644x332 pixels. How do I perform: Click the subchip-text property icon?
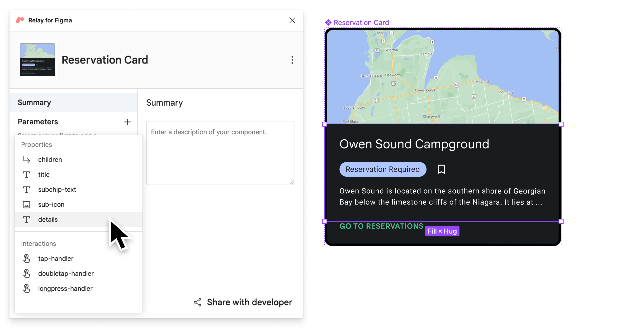(x=27, y=189)
